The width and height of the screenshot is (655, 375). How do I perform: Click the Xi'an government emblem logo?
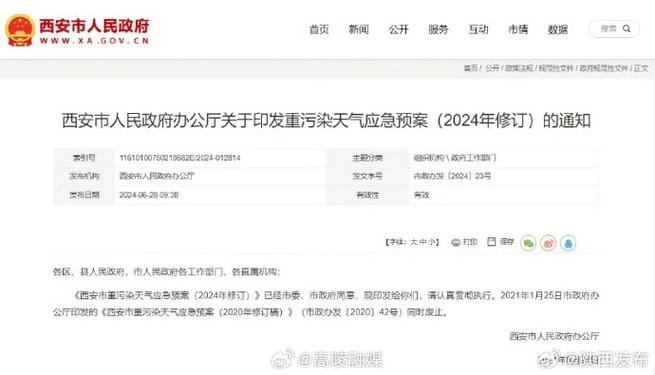[x=20, y=30]
